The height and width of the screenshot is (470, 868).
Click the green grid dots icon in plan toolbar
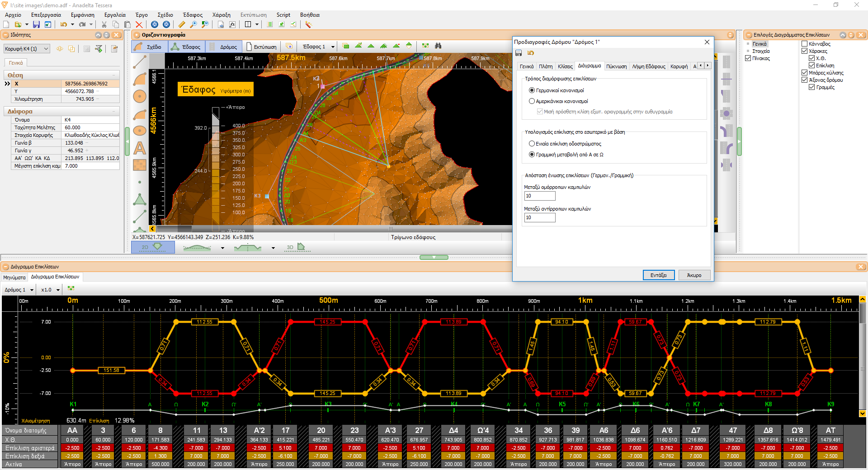pos(425,46)
